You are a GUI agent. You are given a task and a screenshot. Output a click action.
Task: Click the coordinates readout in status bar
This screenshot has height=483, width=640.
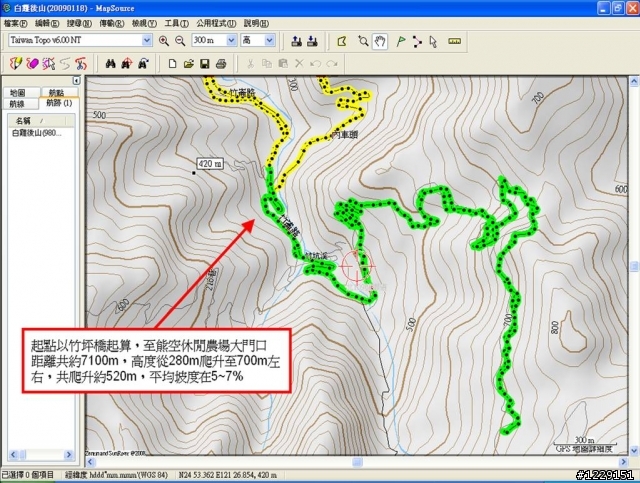coord(228,475)
